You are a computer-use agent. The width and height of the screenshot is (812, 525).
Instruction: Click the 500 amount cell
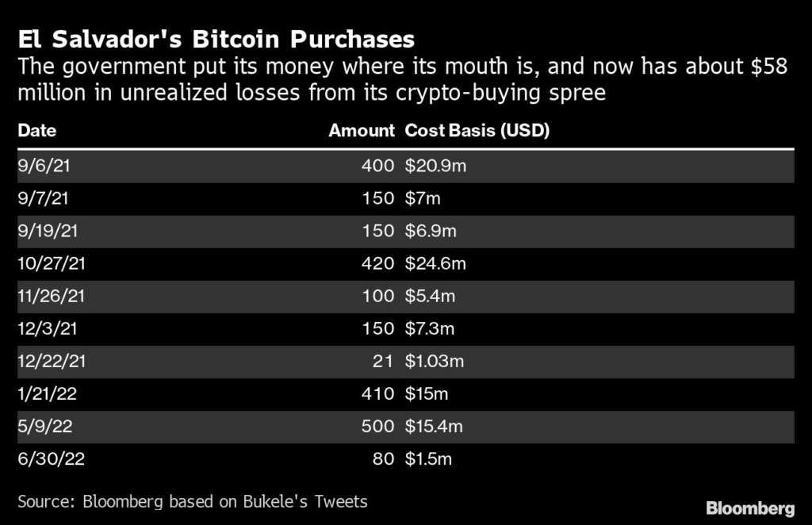click(x=379, y=426)
